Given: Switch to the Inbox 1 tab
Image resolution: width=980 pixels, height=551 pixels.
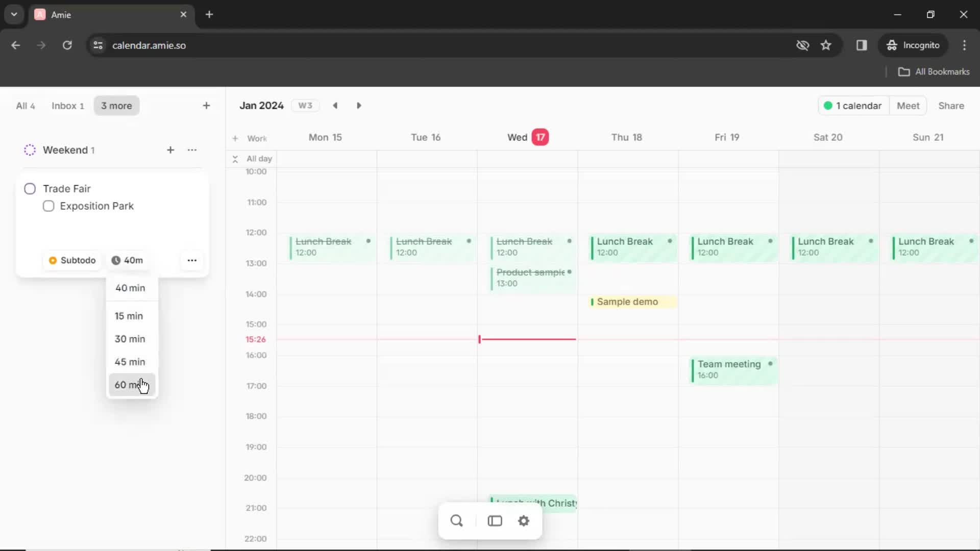Looking at the screenshot, I should click(x=67, y=106).
